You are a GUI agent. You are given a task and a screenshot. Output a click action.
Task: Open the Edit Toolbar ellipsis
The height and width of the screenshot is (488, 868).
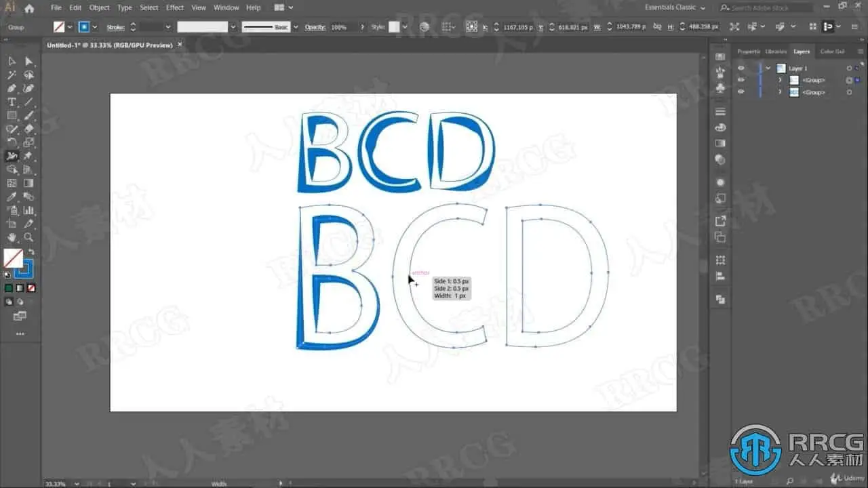(20, 334)
